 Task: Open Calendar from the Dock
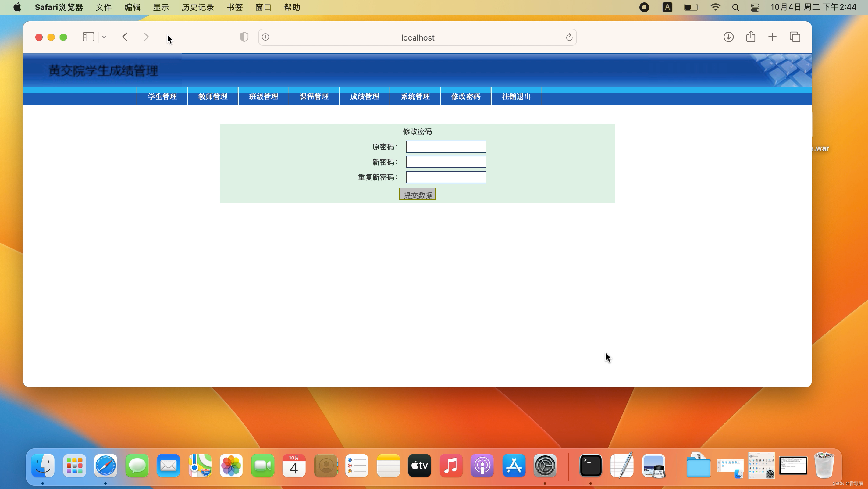coord(294,466)
